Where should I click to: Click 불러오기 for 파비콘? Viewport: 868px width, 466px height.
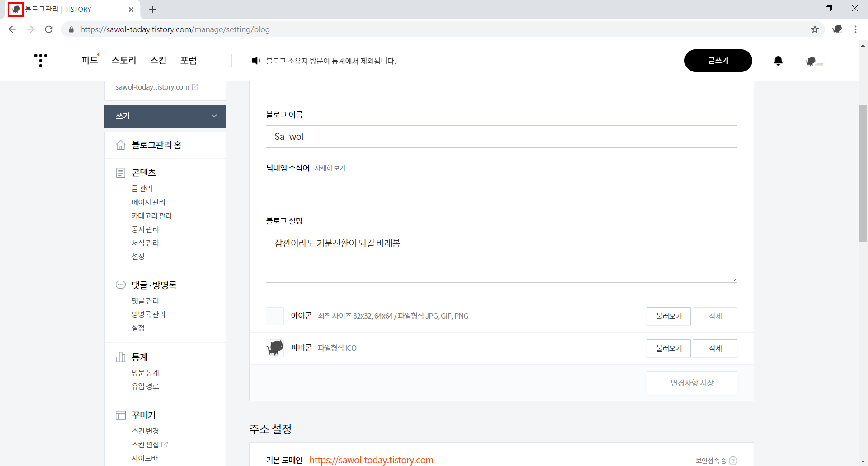pyautogui.click(x=669, y=348)
